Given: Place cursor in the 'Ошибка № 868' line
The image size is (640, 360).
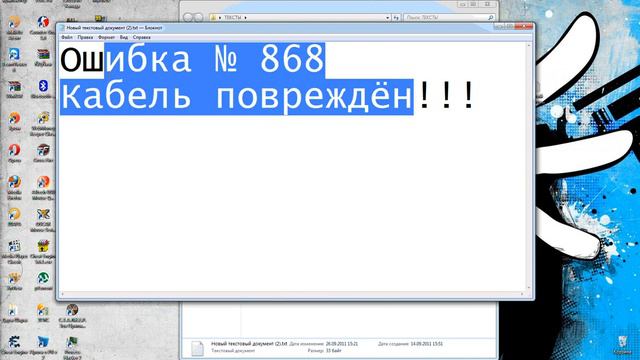Looking at the screenshot, I should 193,60.
